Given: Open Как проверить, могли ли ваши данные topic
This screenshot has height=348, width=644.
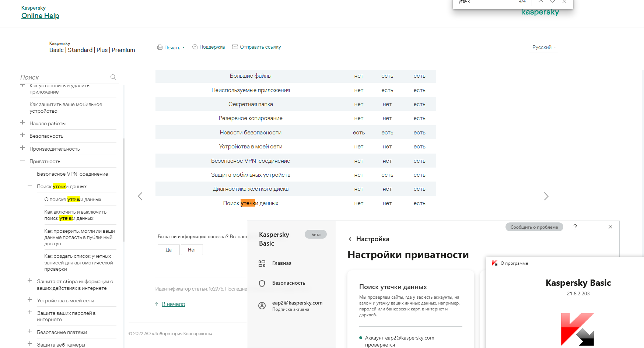Looking at the screenshot, I should 80,238.
